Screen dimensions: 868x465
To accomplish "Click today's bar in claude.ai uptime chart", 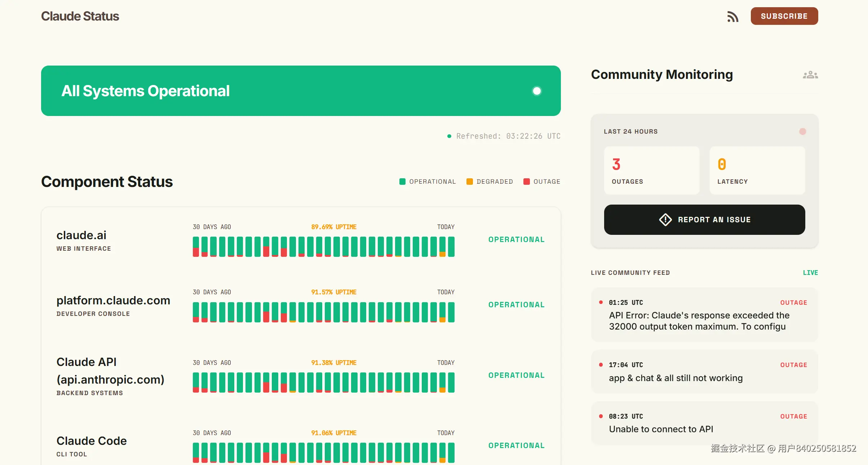I will click(x=451, y=247).
